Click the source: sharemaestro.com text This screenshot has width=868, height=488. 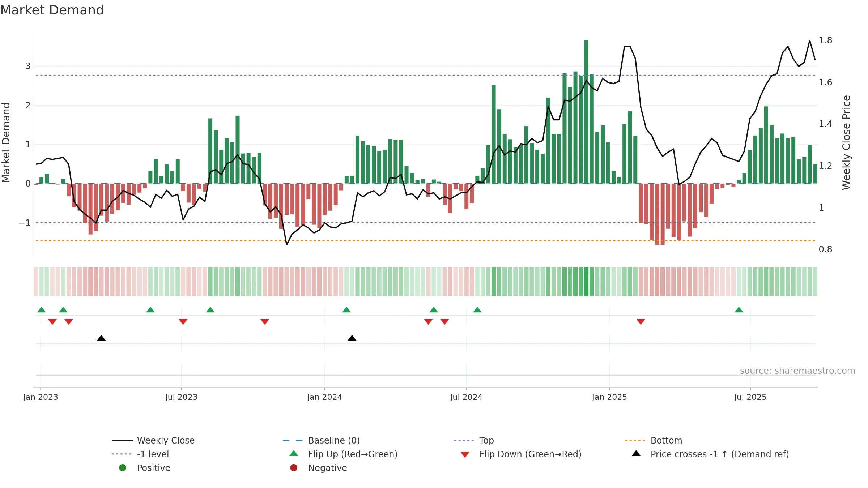(797, 371)
